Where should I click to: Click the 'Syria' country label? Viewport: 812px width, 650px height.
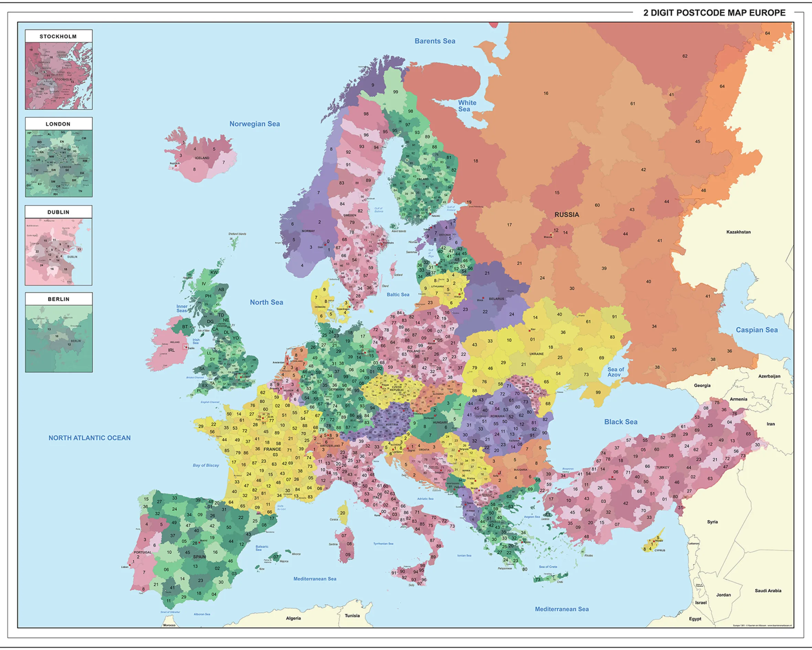point(713,522)
